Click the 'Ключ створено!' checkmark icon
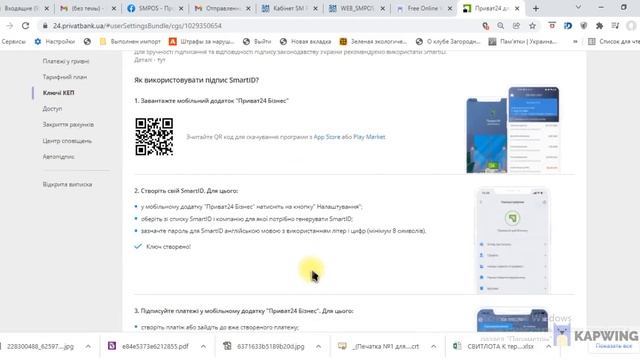This screenshot has height=360, width=640. [x=138, y=247]
